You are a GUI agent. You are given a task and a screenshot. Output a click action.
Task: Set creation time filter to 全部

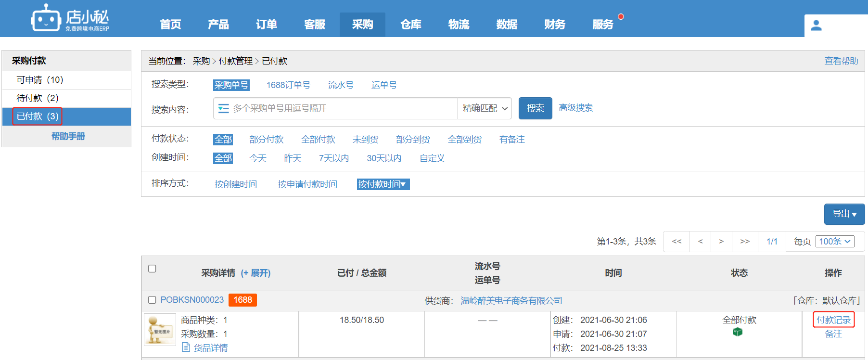point(223,158)
